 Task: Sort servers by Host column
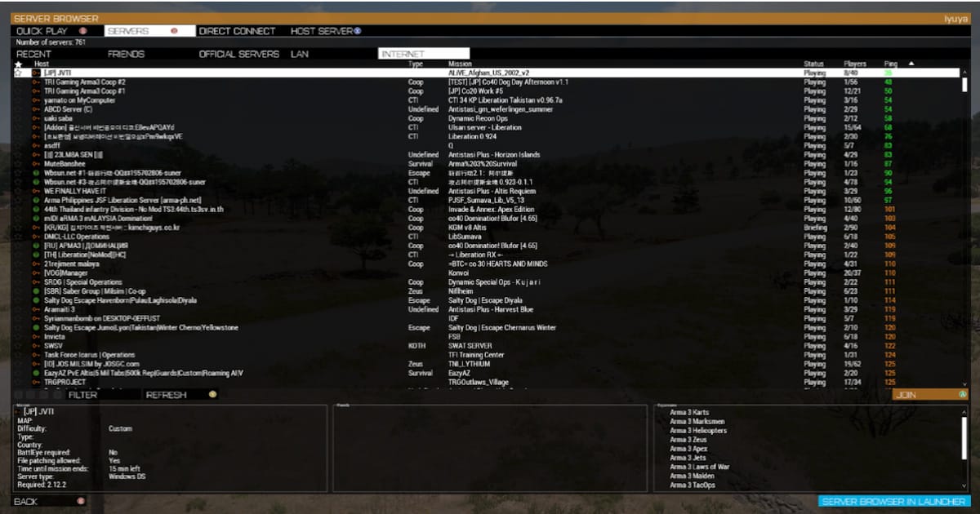point(42,64)
